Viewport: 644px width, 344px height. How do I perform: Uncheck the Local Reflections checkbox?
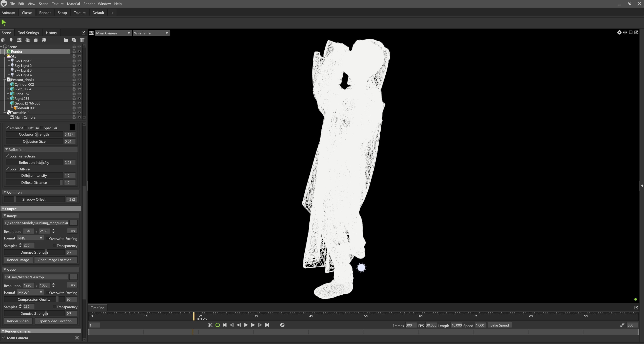(x=7, y=156)
